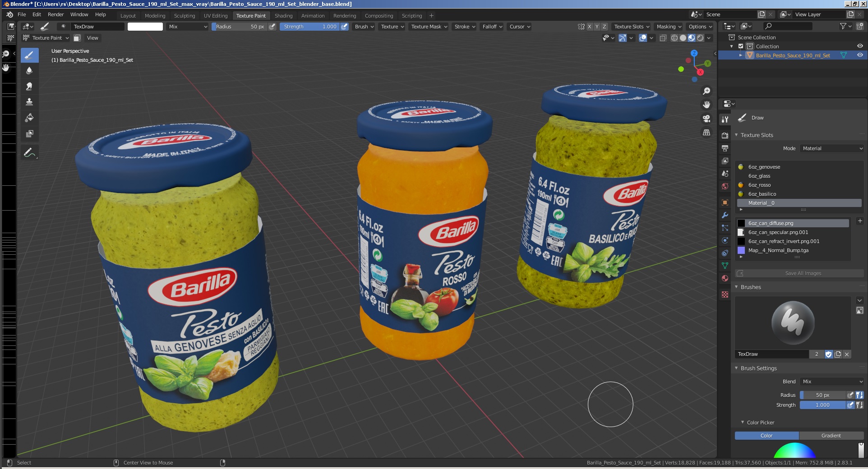This screenshot has height=469, width=868.
Task: Select the Annotate tool
Action: click(x=29, y=153)
